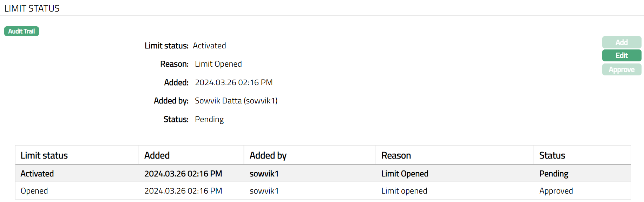The image size is (644, 202).
Task: Click the Approve button
Action: (622, 69)
